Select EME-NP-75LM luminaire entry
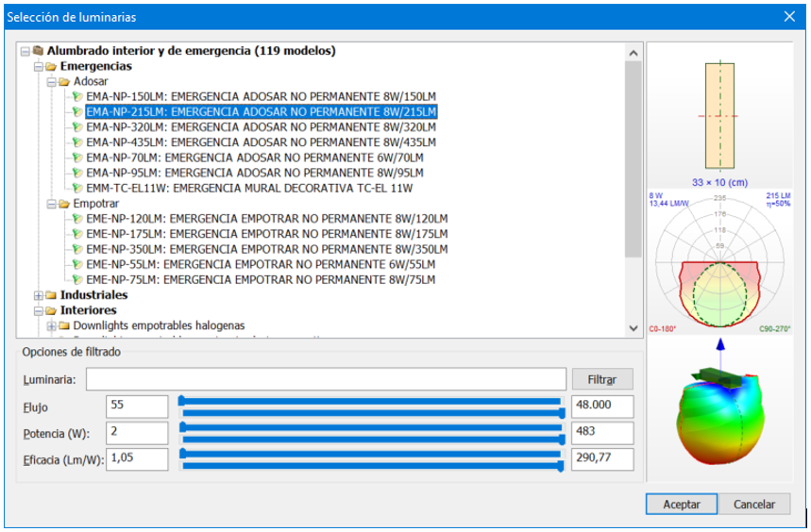811x532 pixels. click(x=261, y=280)
